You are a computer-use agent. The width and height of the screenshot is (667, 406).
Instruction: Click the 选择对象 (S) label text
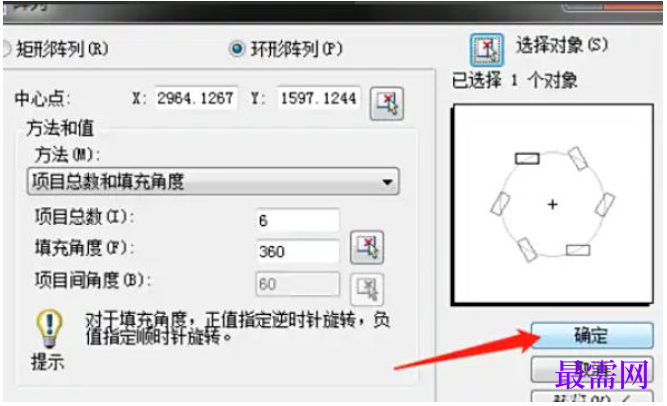point(562,46)
